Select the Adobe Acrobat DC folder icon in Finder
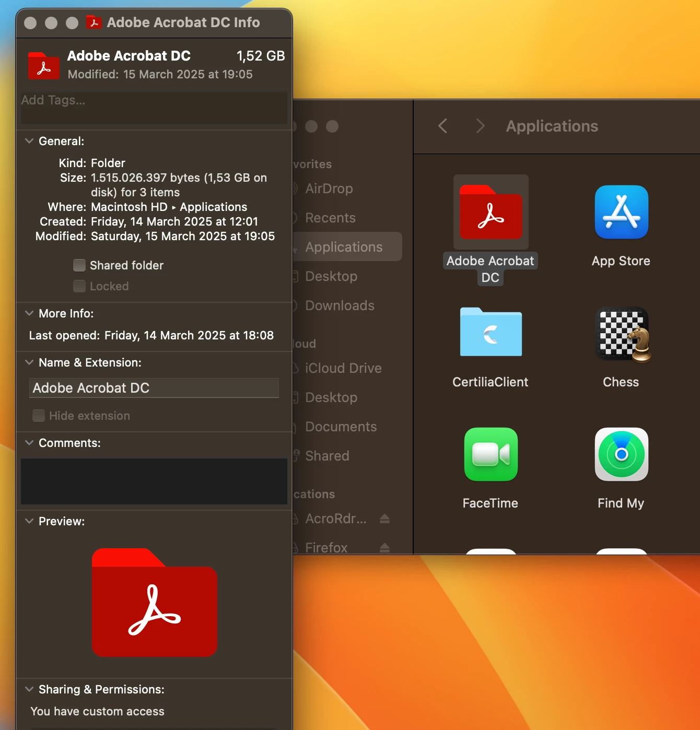The image size is (700, 730). (x=491, y=212)
